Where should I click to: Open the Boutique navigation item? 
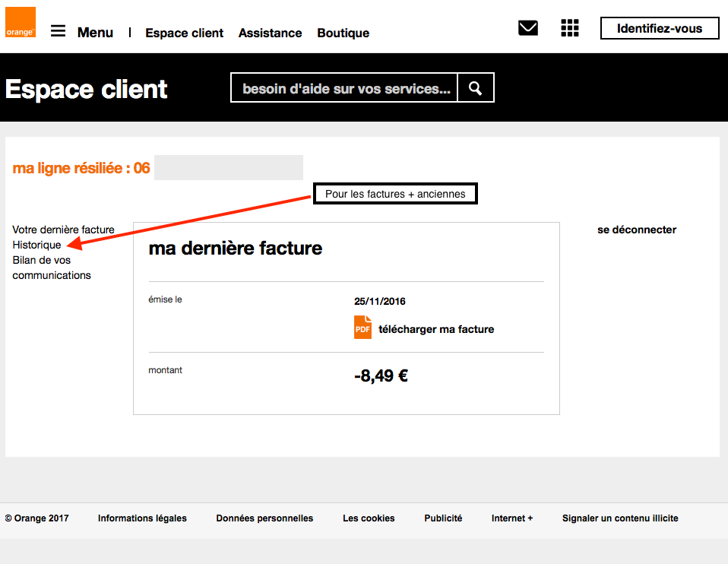343,33
